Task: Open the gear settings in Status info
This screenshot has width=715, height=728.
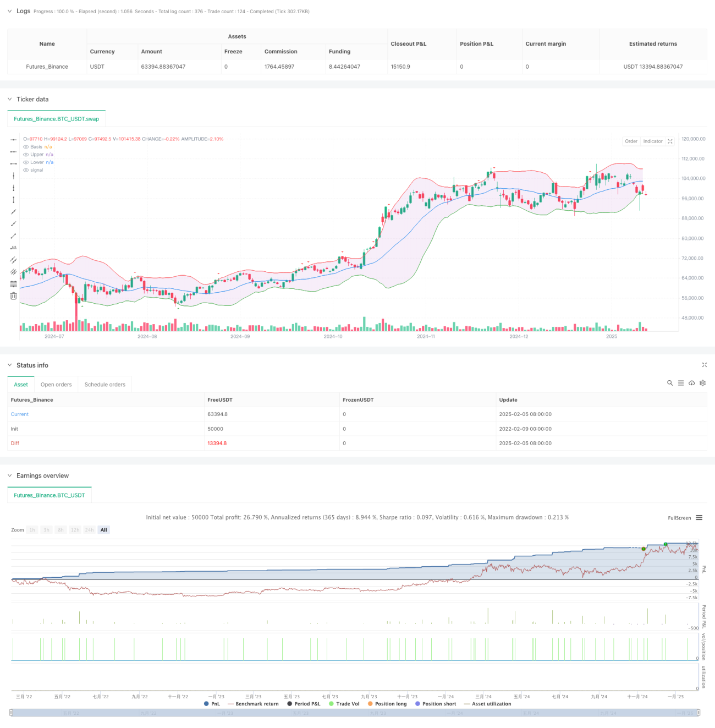Action: pos(702,383)
